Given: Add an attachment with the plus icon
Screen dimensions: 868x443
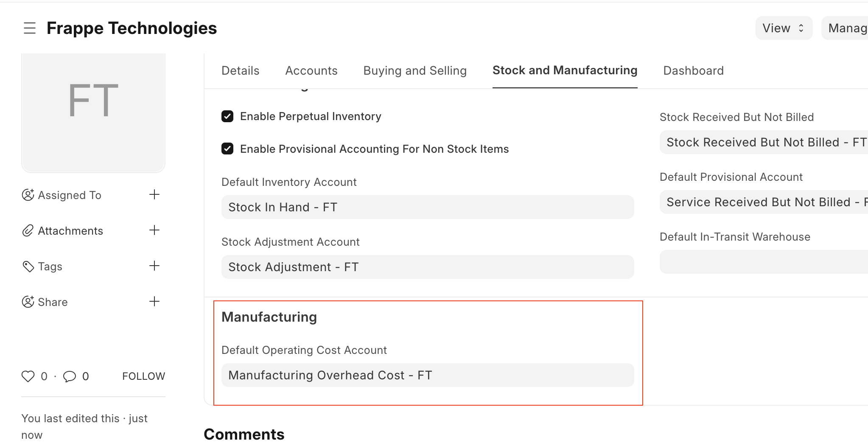Looking at the screenshot, I should pos(154,230).
